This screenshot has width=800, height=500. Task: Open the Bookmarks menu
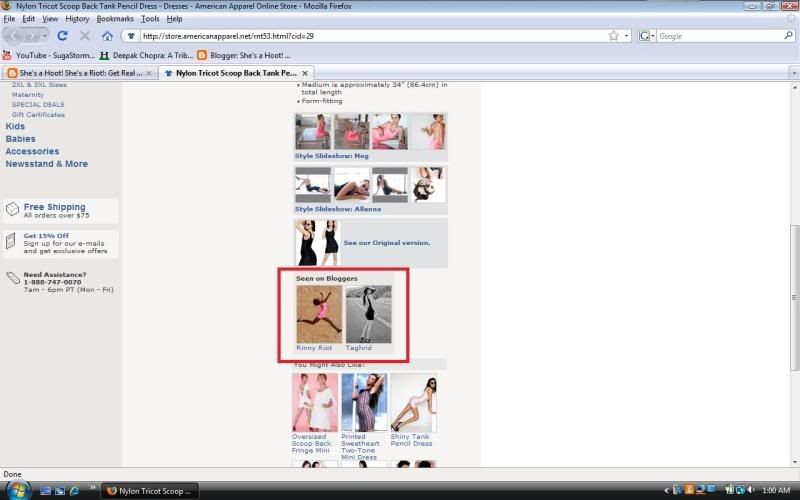coord(115,19)
